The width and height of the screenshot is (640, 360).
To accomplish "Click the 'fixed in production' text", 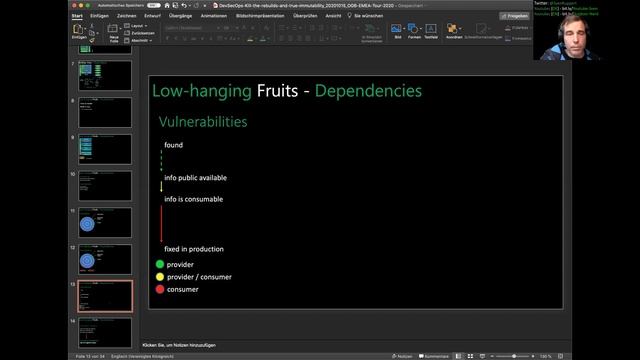I will 194,249.
